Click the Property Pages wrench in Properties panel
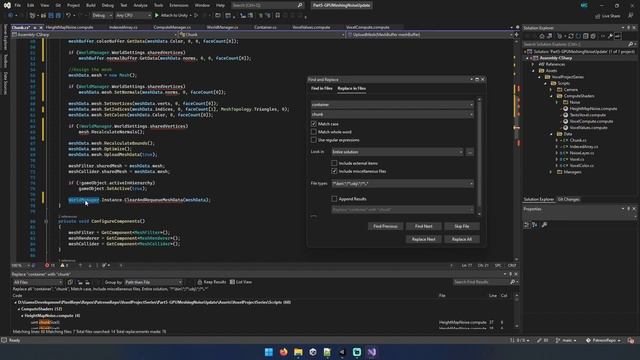Screen dimensions: 640x360 tap(544, 225)
